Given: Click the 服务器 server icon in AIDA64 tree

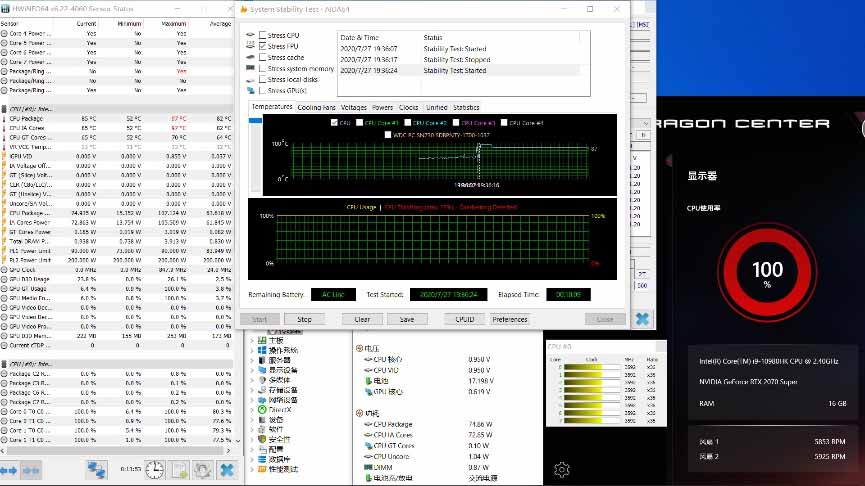Looking at the screenshot, I should tap(262, 360).
